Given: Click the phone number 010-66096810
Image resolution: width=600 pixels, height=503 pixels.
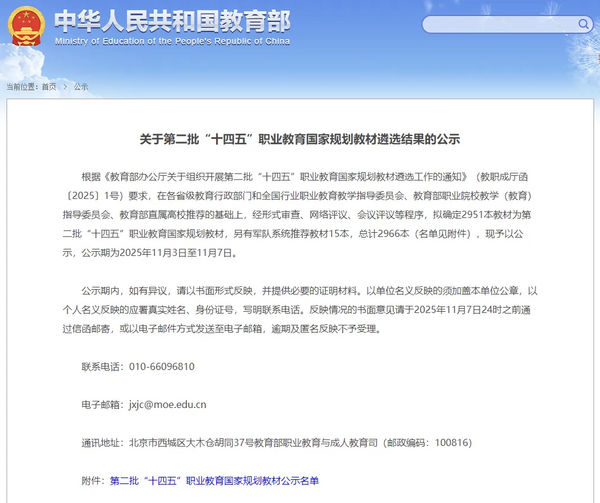Looking at the screenshot, I should point(161,366).
